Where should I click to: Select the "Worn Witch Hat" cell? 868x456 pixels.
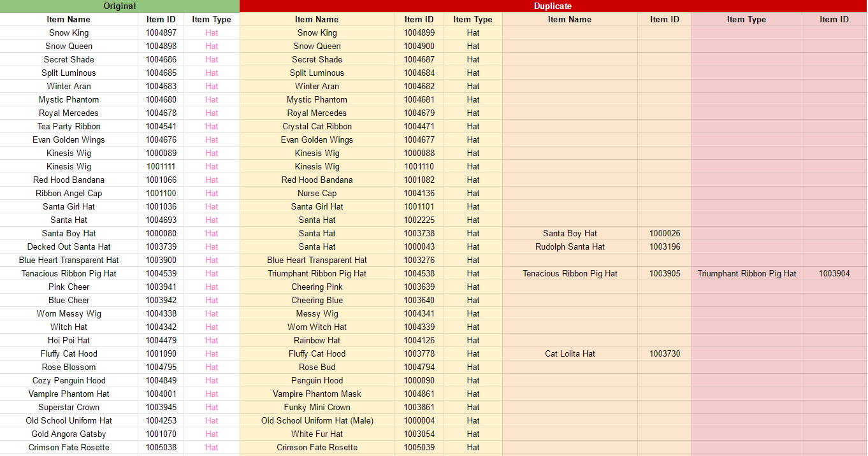click(x=317, y=327)
